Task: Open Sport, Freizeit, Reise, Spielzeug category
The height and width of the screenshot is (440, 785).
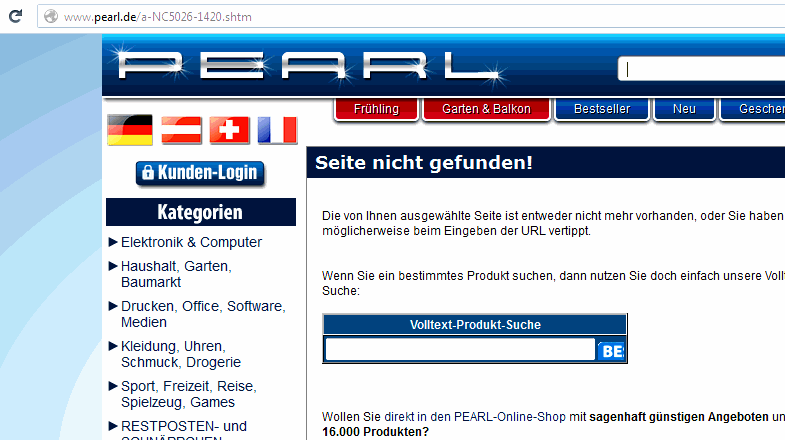Action: [x=189, y=394]
